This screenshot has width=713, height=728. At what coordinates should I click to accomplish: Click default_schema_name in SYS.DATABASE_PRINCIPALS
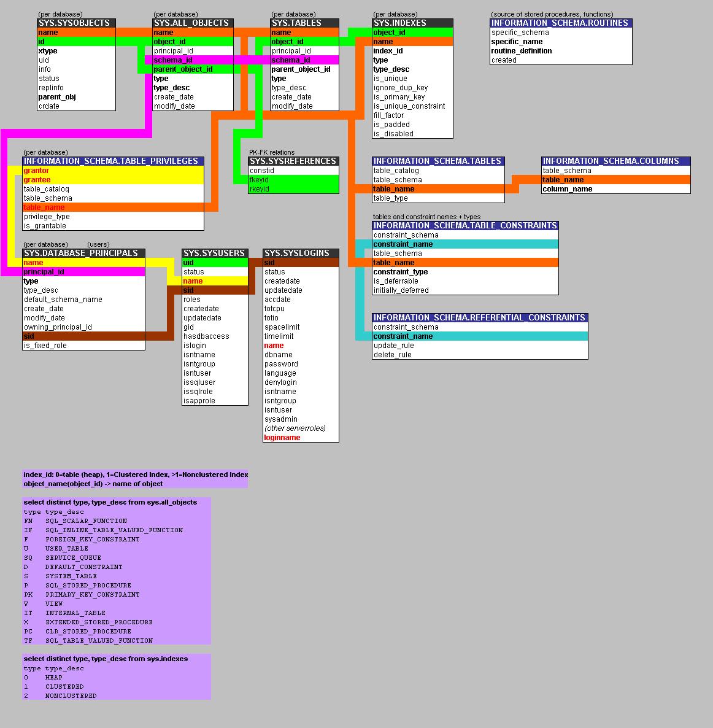point(63,300)
